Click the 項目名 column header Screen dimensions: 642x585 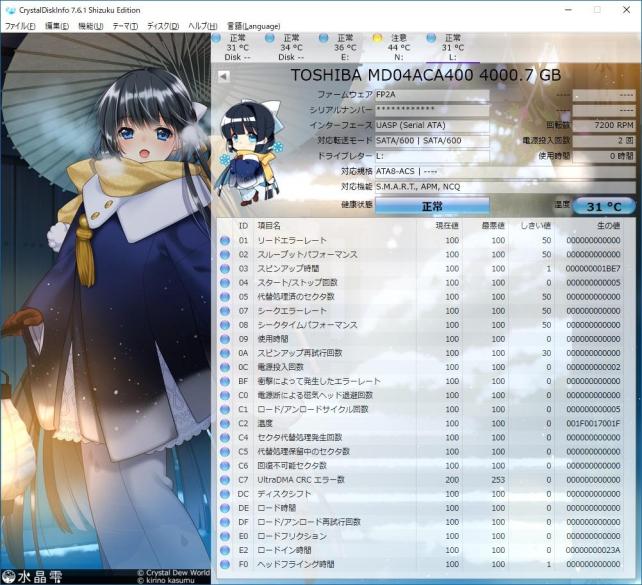click(269, 226)
